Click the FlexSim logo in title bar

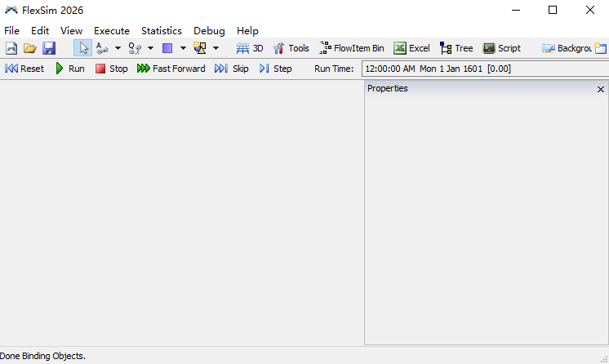point(11,10)
